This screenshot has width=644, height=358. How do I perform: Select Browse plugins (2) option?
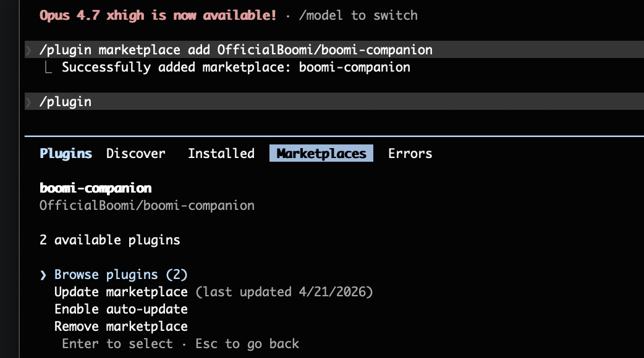coord(121,274)
